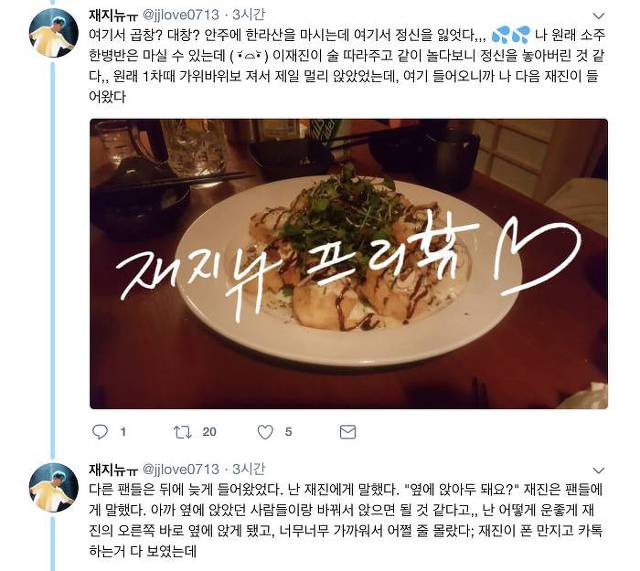
Task: Open the first tweet text body
Action: coord(347,66)
